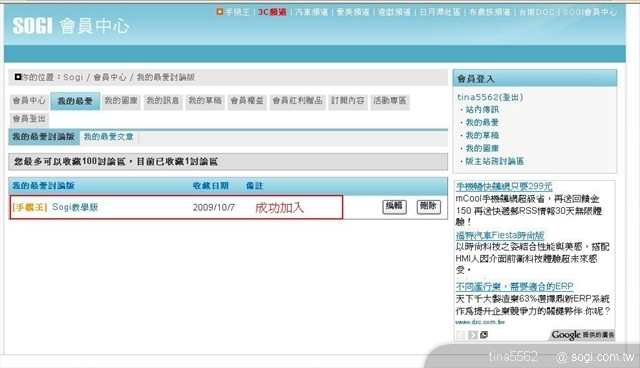Click the www.dsc.com.tw ad URL
The width and height of the screenshot is (640, 368).
[480, 322]
